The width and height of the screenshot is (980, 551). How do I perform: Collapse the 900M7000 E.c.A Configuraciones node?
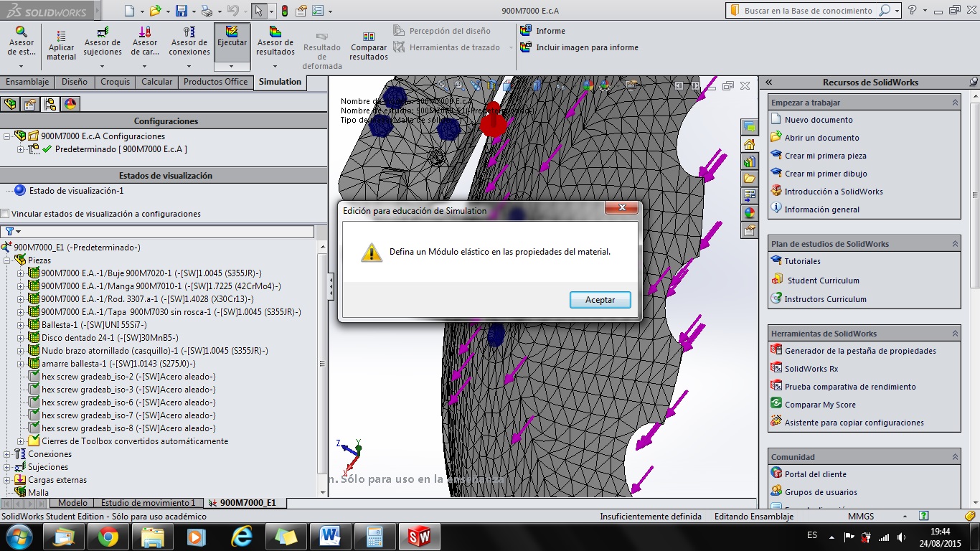coord(7,136)
